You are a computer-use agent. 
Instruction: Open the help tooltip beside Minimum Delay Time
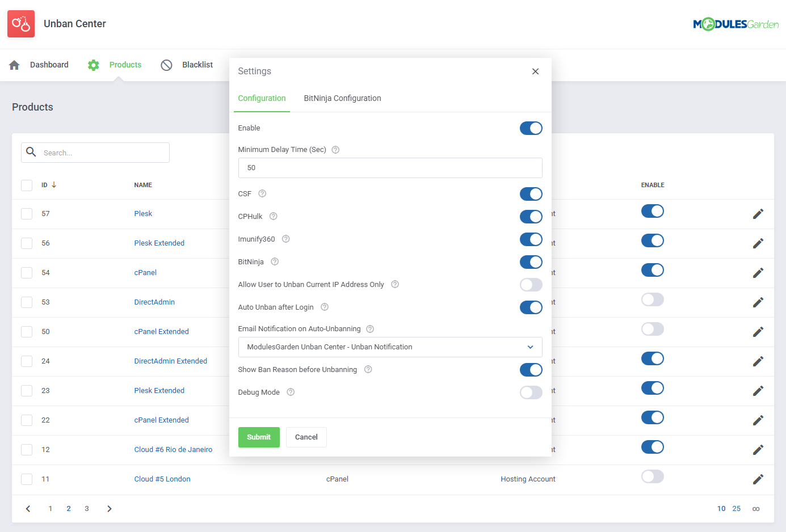click(335, 149)
